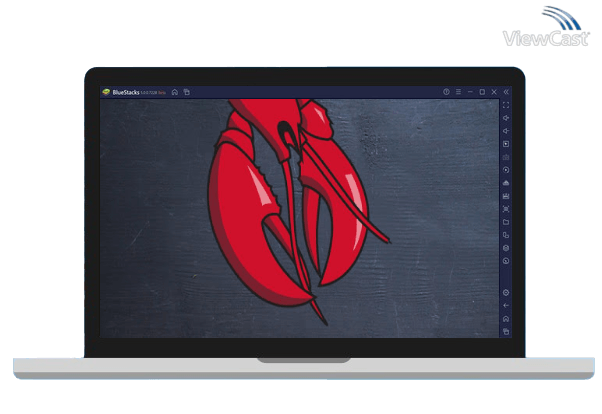The height and width of the screenshot is (414, 602).
Task: Open the media folder icon
Action: [506, 222]
